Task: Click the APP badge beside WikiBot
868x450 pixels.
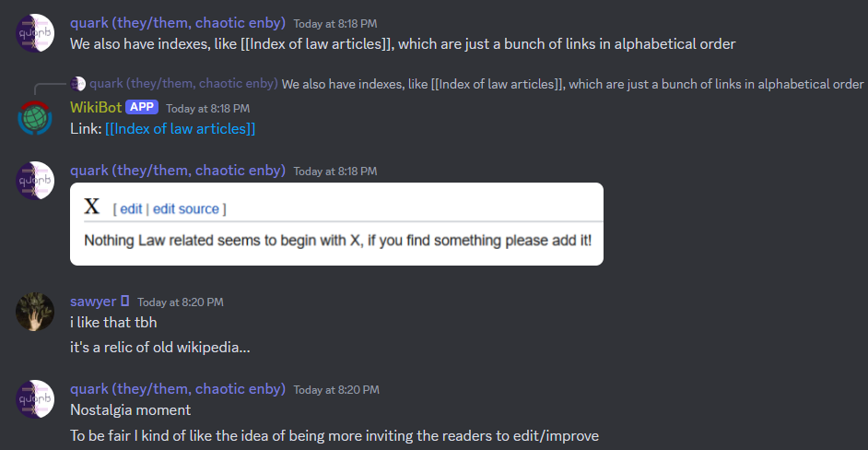Action: tap(142, 107)
